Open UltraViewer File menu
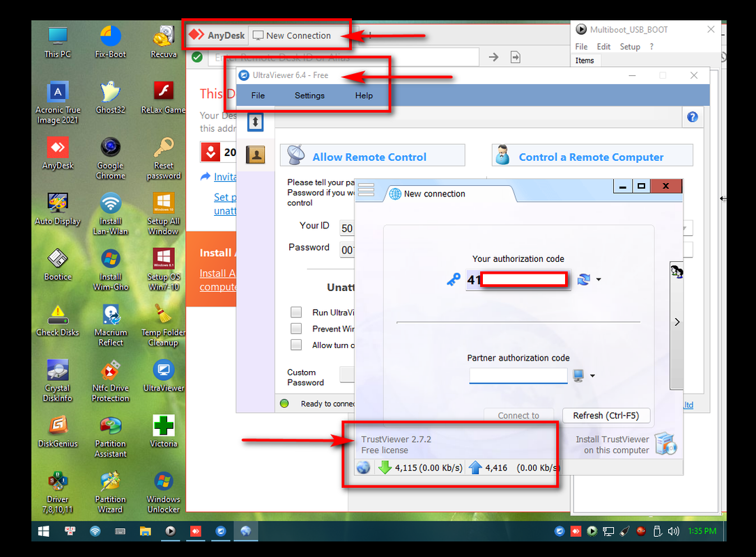The width and height of the screenshot is (756, 557). pyautogui.click(x=258, y=95)
